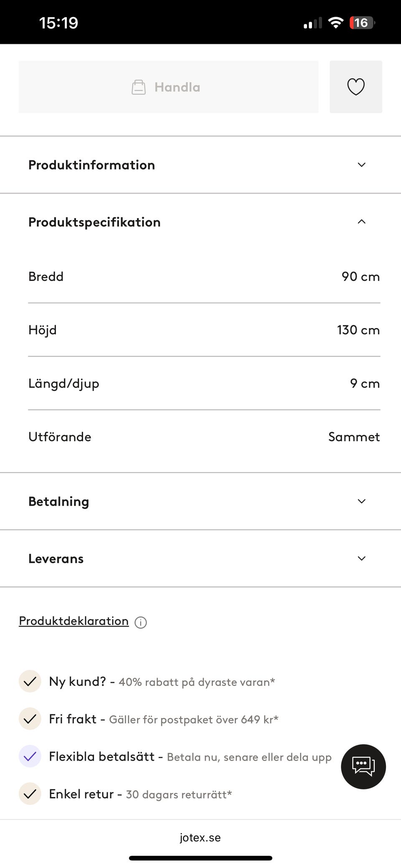The width and height of the screenshot is (401, 868).
Task: Open the chat support bubble
Action: tap(363, 766)
